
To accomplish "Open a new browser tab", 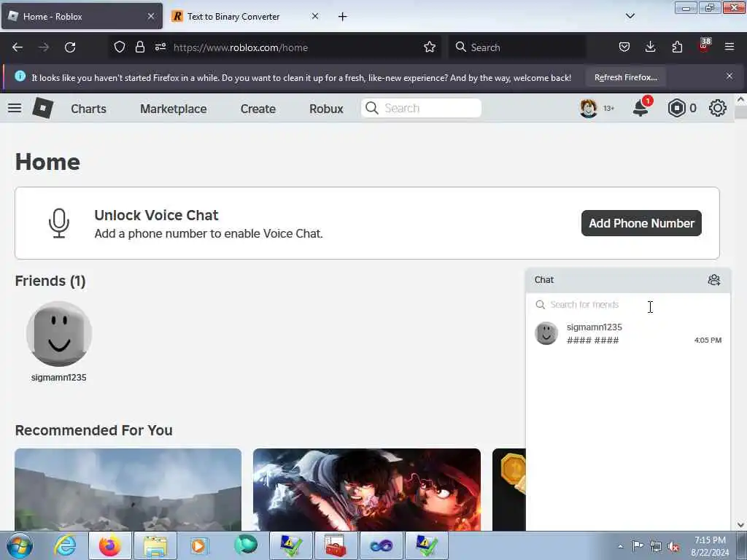I will (343, 17).
